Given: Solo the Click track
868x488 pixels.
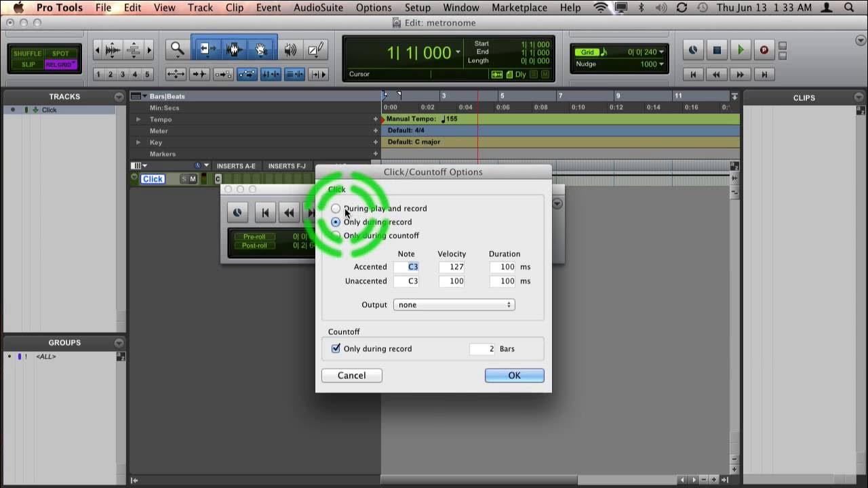Looking at the screenshot, I should point(183,179).
